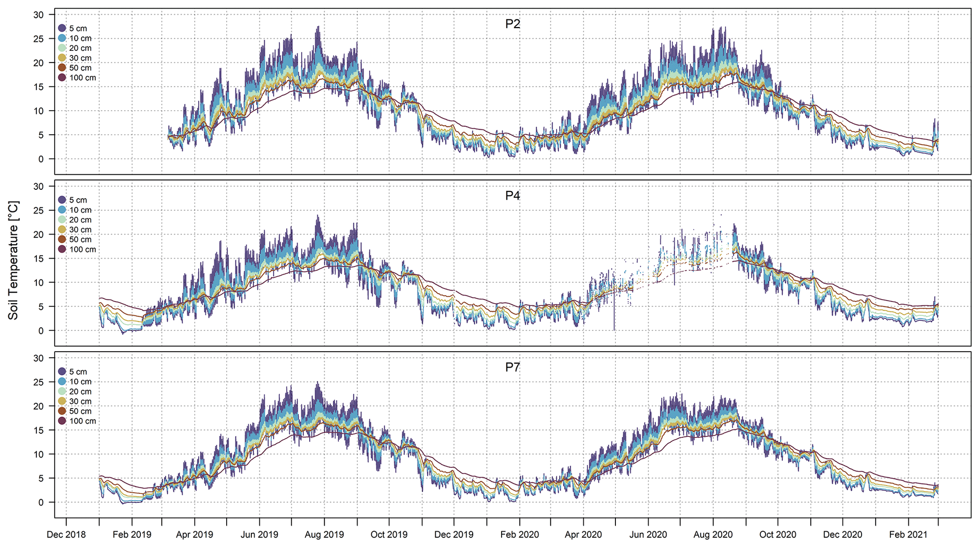Click the 20 cm legend swatch in P7
The height and width of the screenshot is (548, 980).
click(62, 391)
